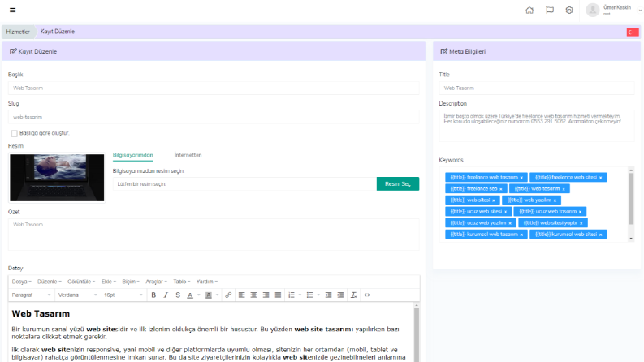
Task: Open the Düzenle editor menu
Action: 50,282
